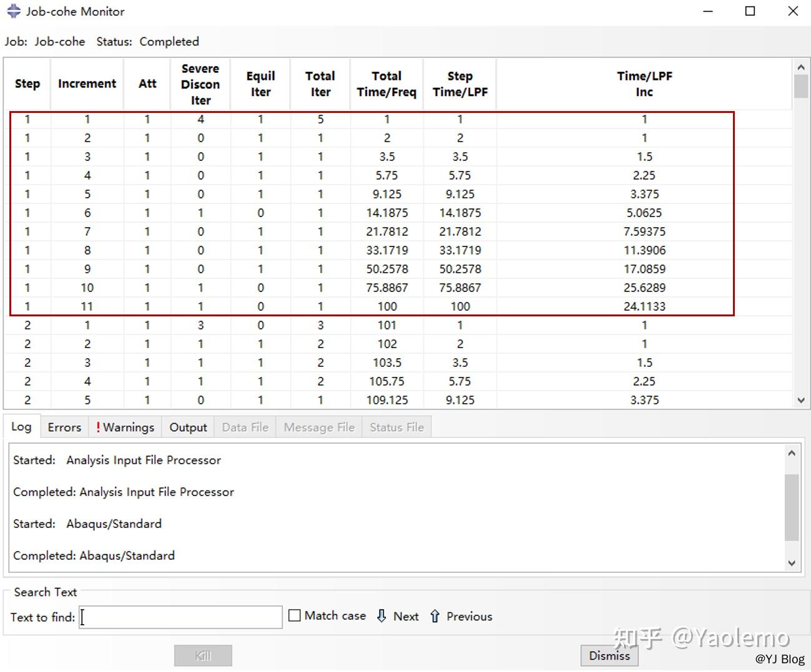Minimize the Job-cohe Monitor window
The width and height of the screenshot is (811, 672).
coord(708,11)
